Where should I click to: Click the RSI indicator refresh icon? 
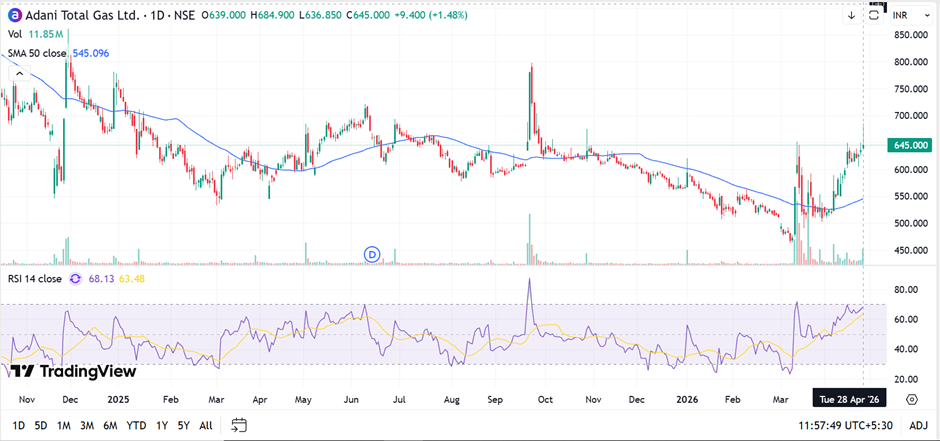[73, 279]
